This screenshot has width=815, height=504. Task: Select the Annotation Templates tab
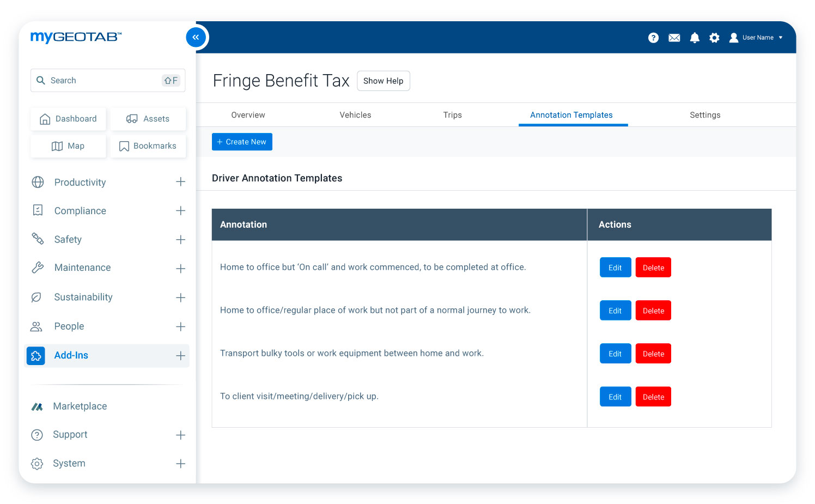(571, 115)
